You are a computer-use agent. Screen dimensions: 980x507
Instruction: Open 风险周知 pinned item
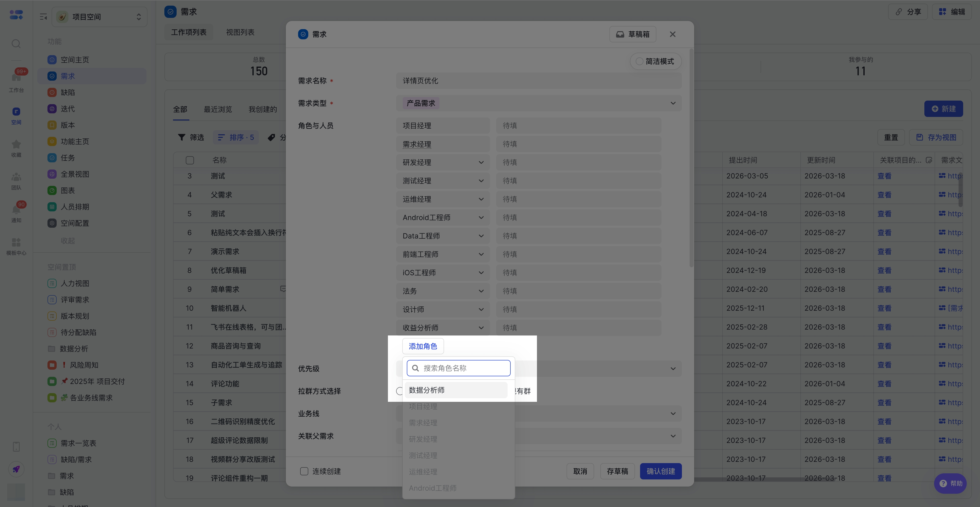(92, 365)
